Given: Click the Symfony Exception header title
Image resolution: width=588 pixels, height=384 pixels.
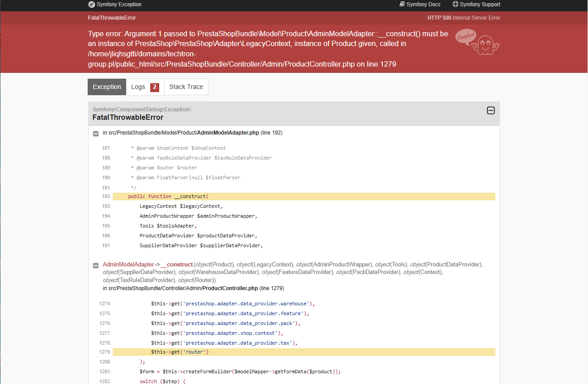Looking at the screenshot, I should pyautogui.click(x=119, y=4).
